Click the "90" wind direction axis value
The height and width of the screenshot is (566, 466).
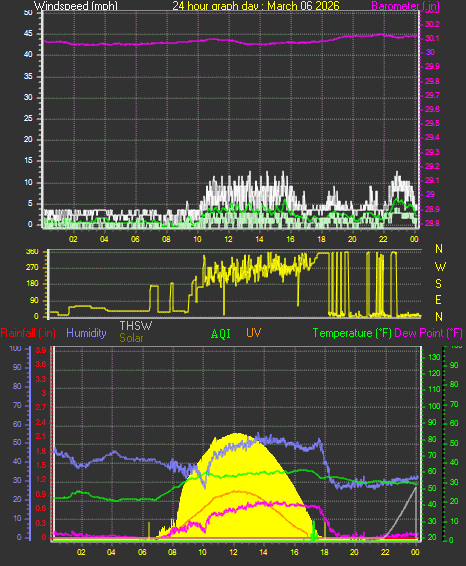pos(34,300)
